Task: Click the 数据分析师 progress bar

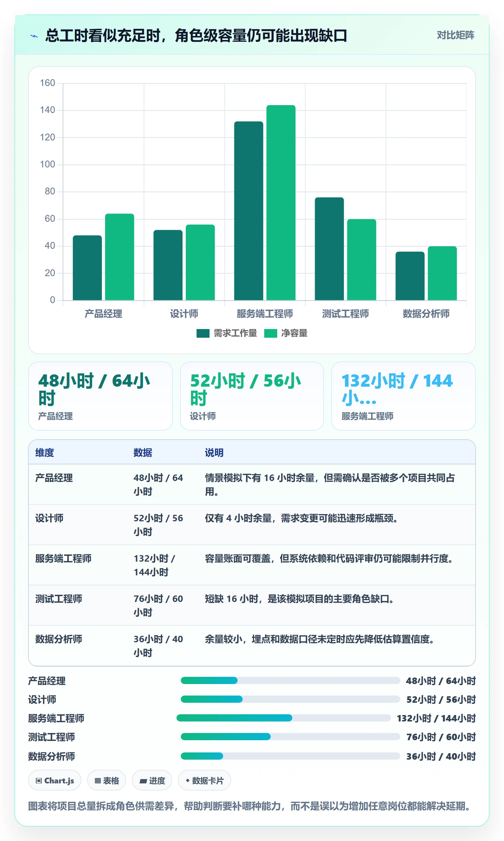Action: [290, 756]
